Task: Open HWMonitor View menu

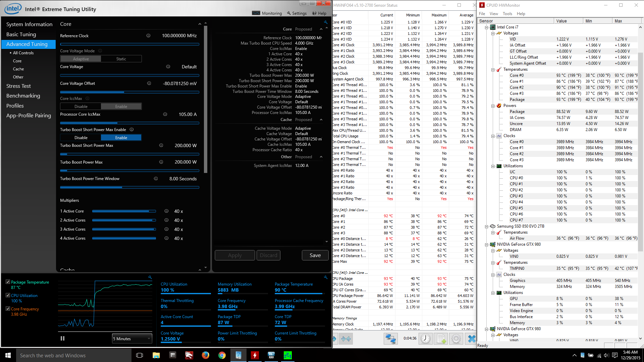Action: (494, 14)
